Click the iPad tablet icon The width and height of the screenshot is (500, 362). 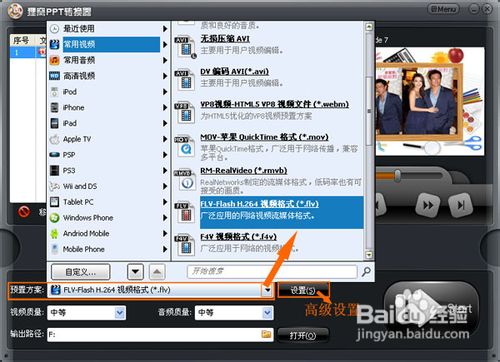click(54, 123)
